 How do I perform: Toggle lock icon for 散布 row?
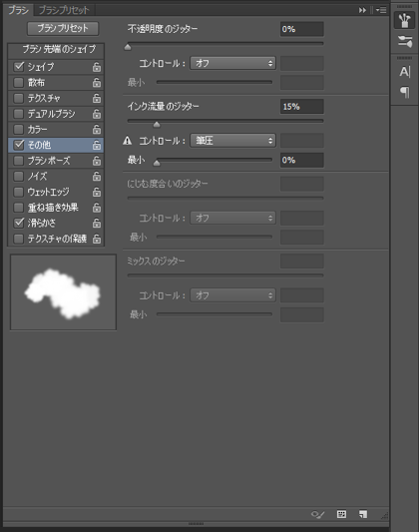(97, 83)
